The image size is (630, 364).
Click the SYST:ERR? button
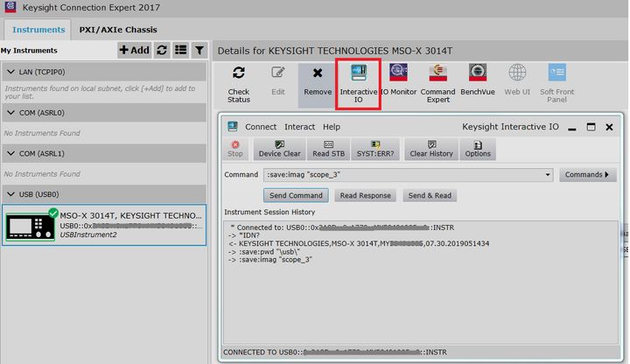point(375,149)
